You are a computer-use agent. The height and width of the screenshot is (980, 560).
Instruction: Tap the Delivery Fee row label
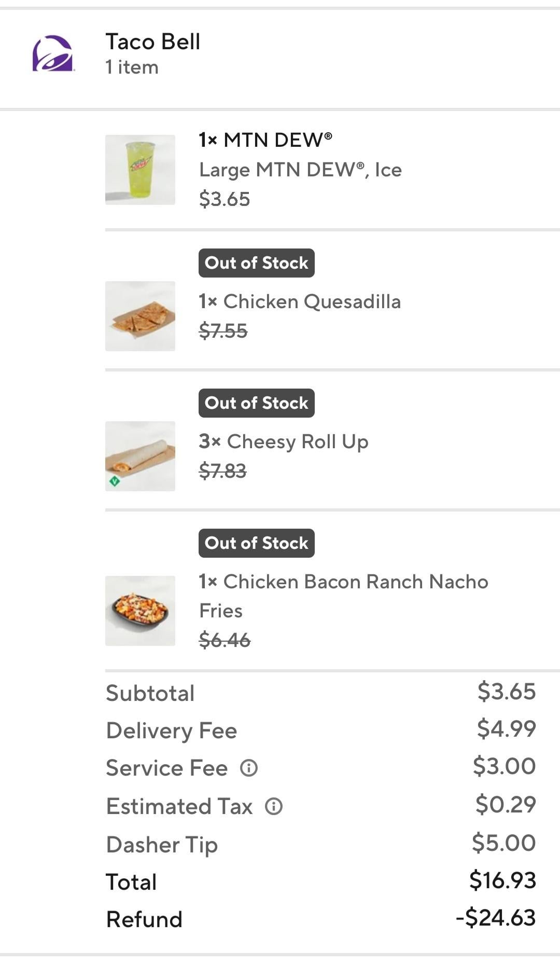point(171,730)
